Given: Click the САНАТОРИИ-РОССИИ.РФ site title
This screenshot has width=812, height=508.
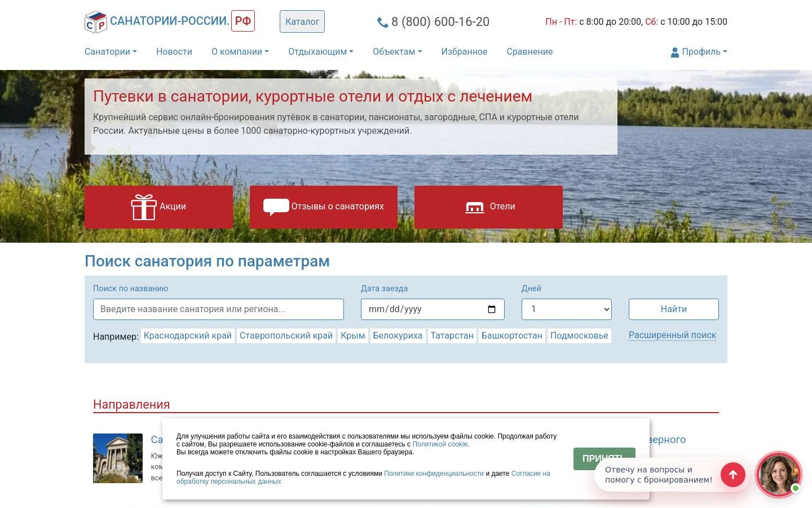Looking at the screenshot, I should 182,21.
